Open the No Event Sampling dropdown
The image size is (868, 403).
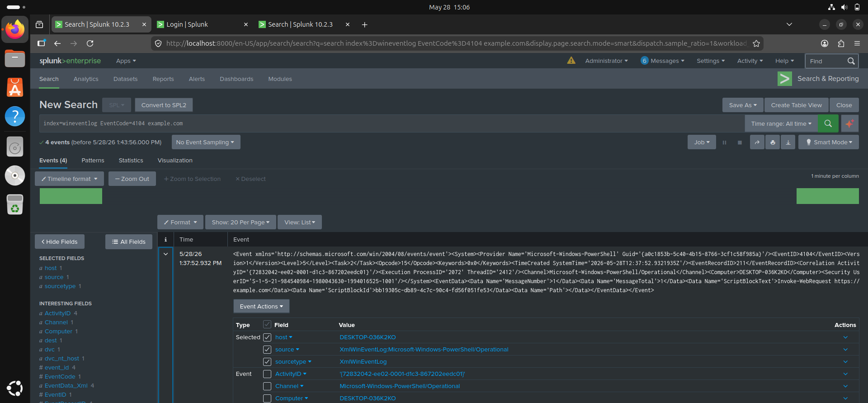(x=206, y=142)
